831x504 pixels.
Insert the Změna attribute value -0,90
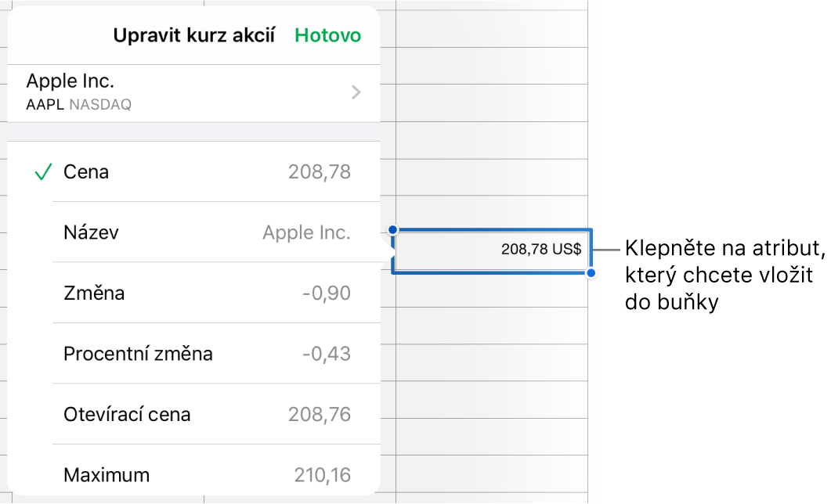click(x=196, y=293)
